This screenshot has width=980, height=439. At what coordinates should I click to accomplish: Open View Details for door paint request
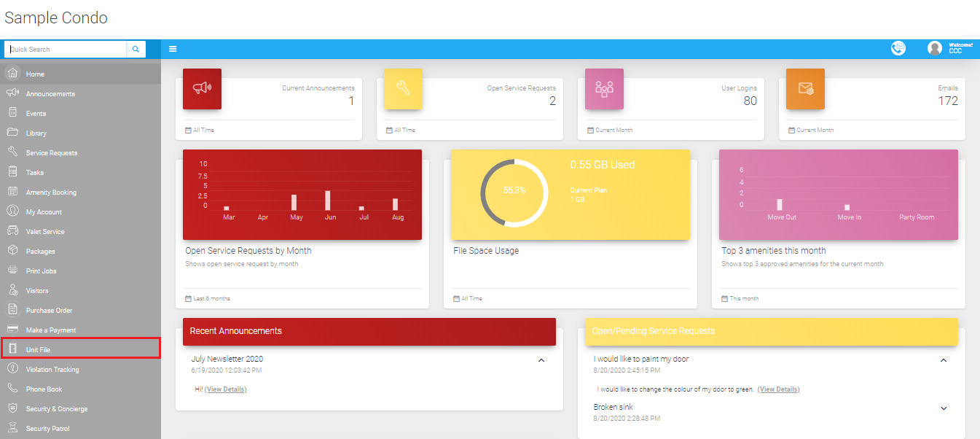(x=778, y=389)
